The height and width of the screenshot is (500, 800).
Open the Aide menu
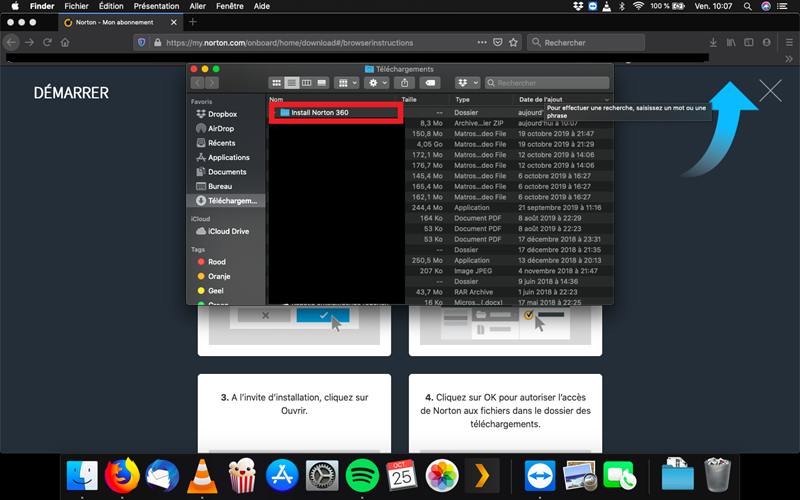pyautogui.click(x=262, y=6)
